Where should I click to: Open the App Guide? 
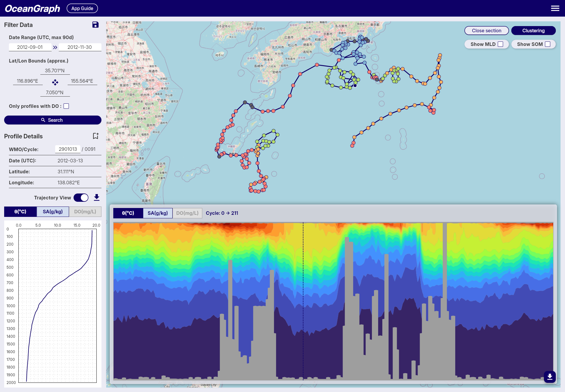[82, 8]
